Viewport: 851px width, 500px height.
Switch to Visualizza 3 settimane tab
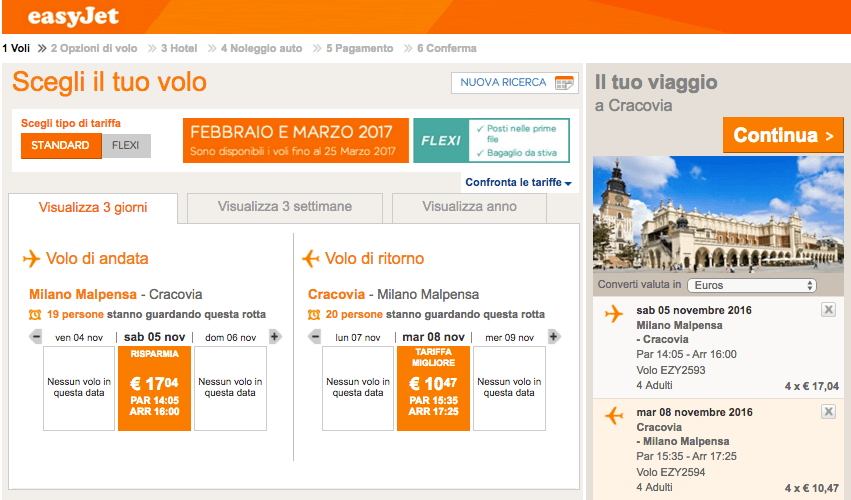[x=285, y=207]
